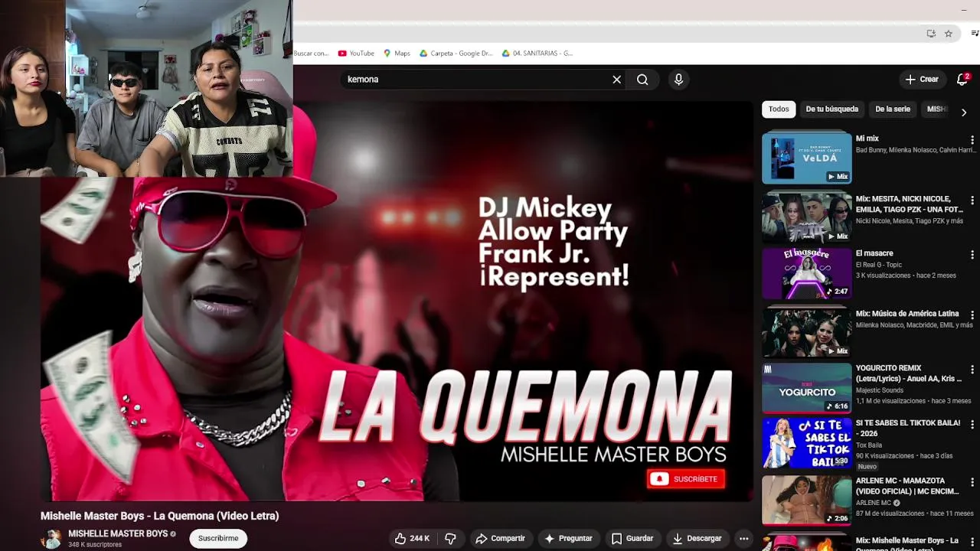Screen dimensions: 980x551
Task: Open the Maps bookmark
Action: (x=397, y=54)
